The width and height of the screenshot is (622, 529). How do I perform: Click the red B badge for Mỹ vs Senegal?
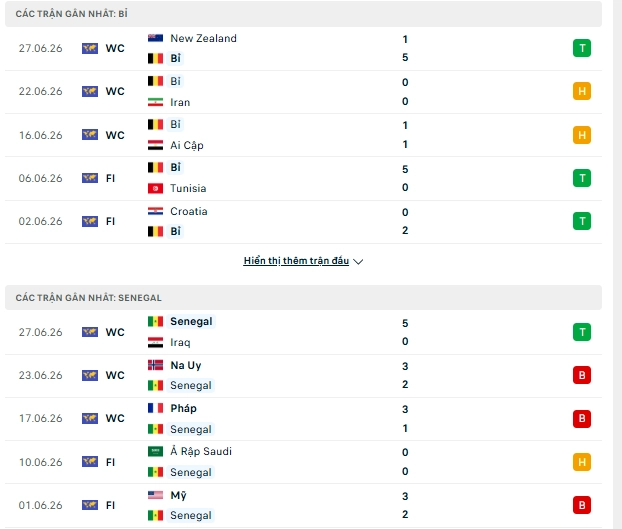click(x=582, y=505)
